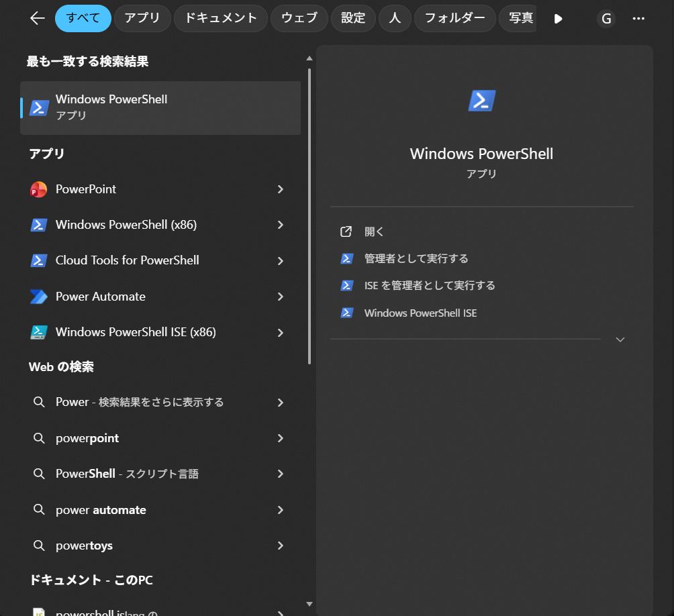This screenshot has width=674, height=616.
Task: Click ISE を管理者として実行する
Action: (429, 285)
